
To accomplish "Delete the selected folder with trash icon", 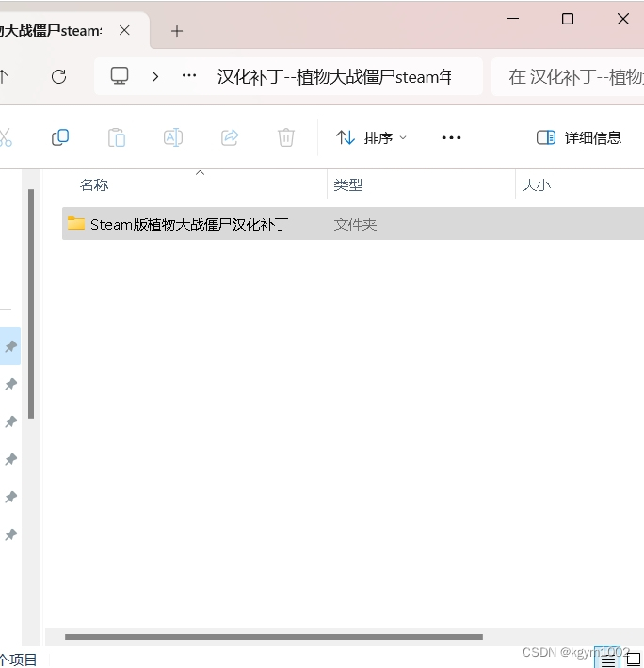I will click(286, 137).
